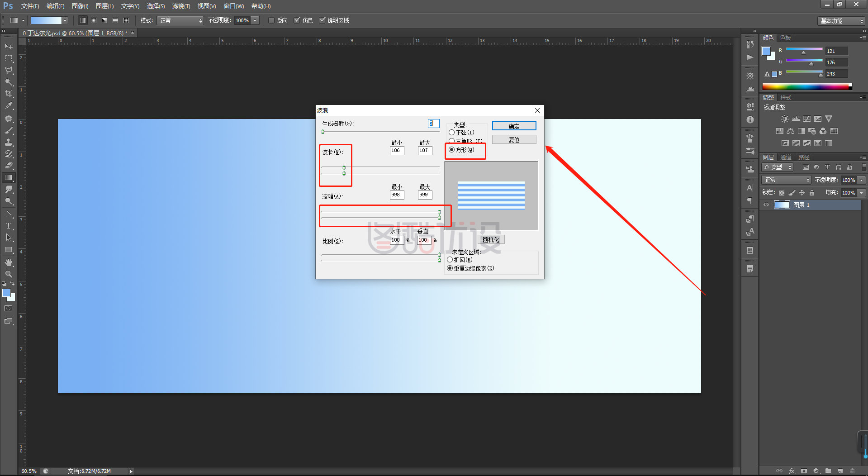The image size is (868, 476).
Task: Open the gradient picker dropdown arrow
Action: coord(65,20)
